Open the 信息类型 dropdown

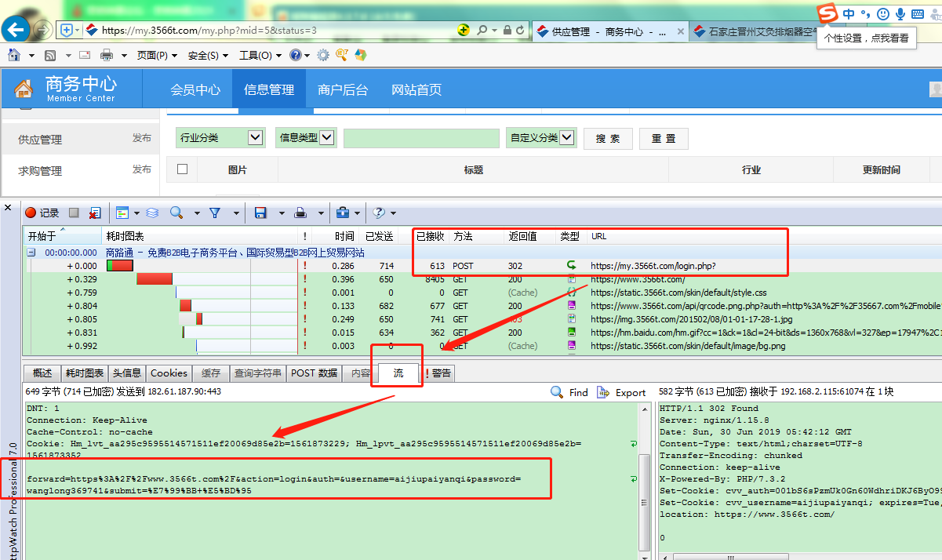327,138
